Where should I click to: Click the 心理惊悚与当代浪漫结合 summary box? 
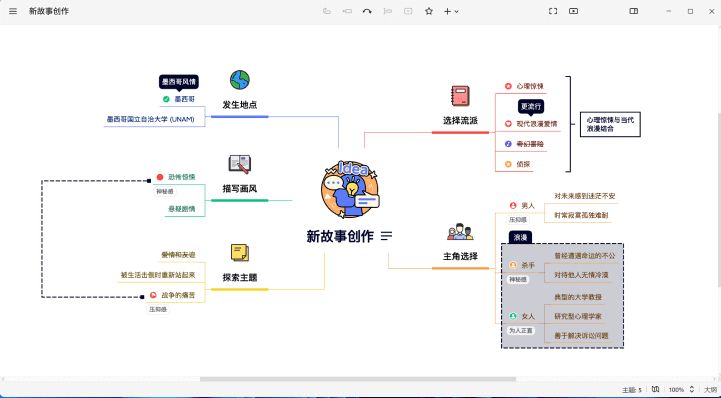pyautogui.click(x=610, y=124)
